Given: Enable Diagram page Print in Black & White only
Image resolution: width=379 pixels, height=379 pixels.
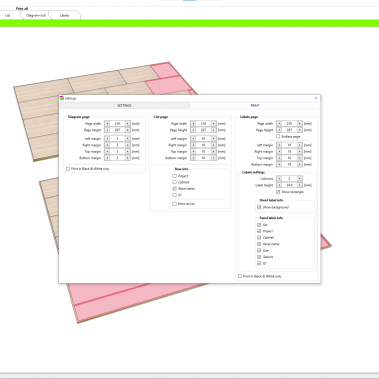Looking at the screenshot, I should tap(68, 169).
